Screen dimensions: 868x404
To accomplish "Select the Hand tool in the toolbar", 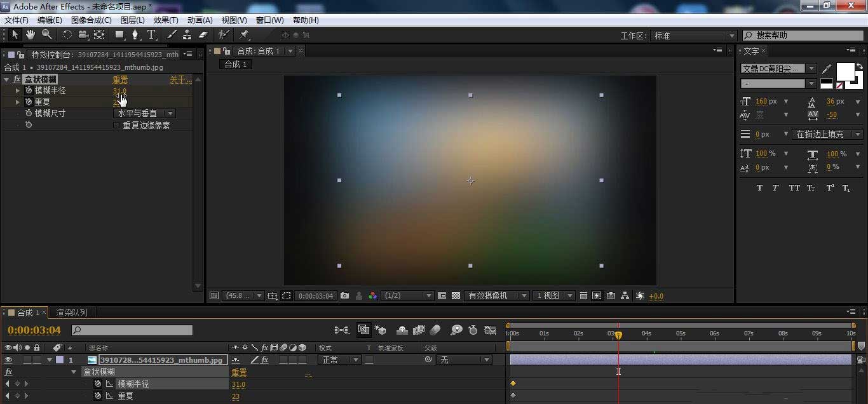I will point(30,35).
